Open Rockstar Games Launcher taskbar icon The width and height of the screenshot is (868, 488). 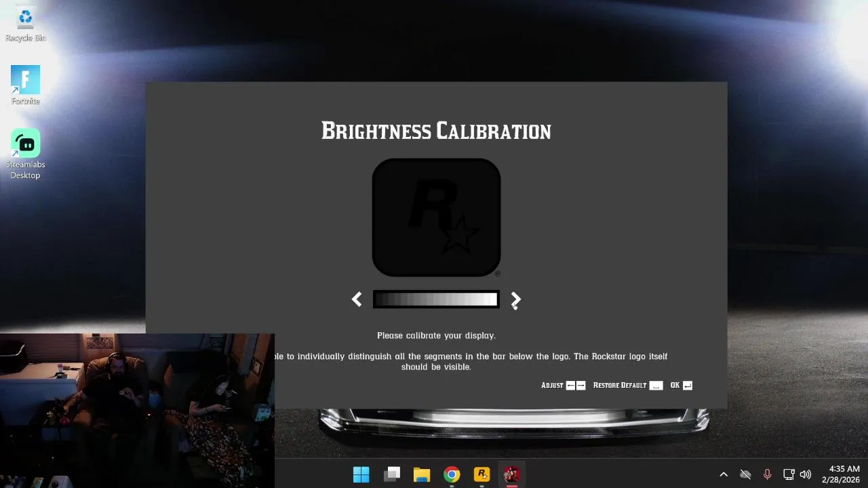tap(481, 474)
